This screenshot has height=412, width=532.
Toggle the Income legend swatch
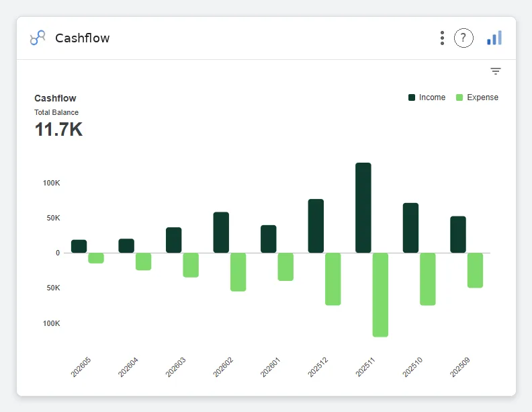(x=412, y=97)
